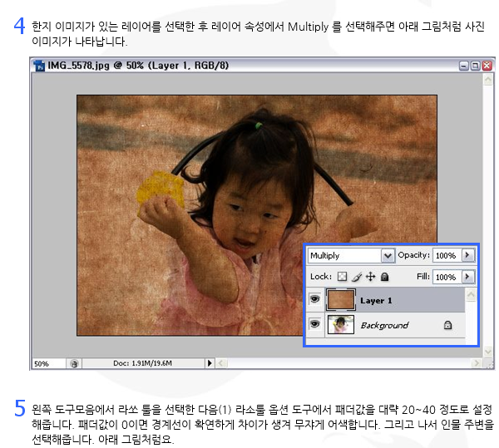Toggle lock position move icon
The width and height of the screenshot is (499, 448).
pos(370,277)
